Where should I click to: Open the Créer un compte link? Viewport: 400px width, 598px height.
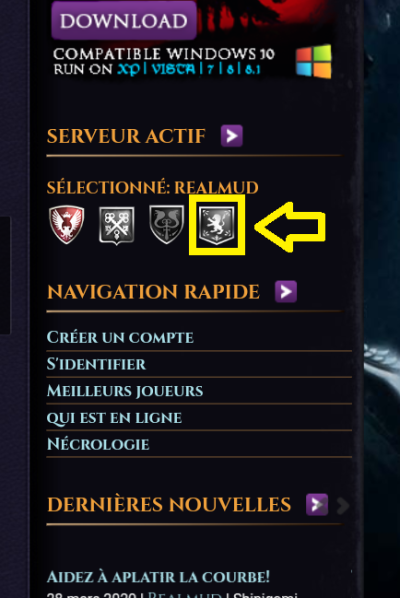click(x=120, y=338)
